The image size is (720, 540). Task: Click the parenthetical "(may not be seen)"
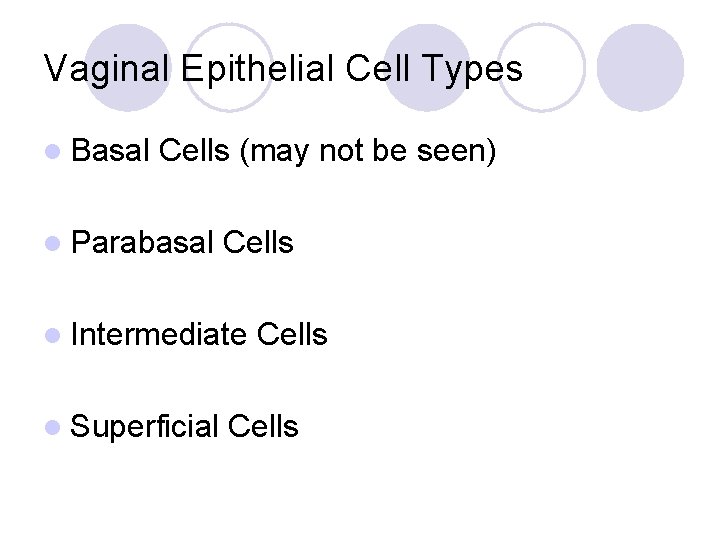[x=368, y=151]
